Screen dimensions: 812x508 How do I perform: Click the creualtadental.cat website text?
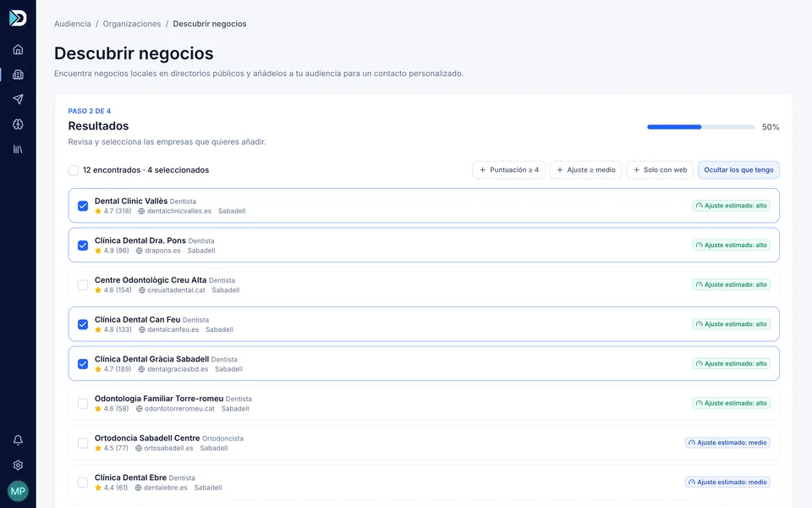[176, 290]
